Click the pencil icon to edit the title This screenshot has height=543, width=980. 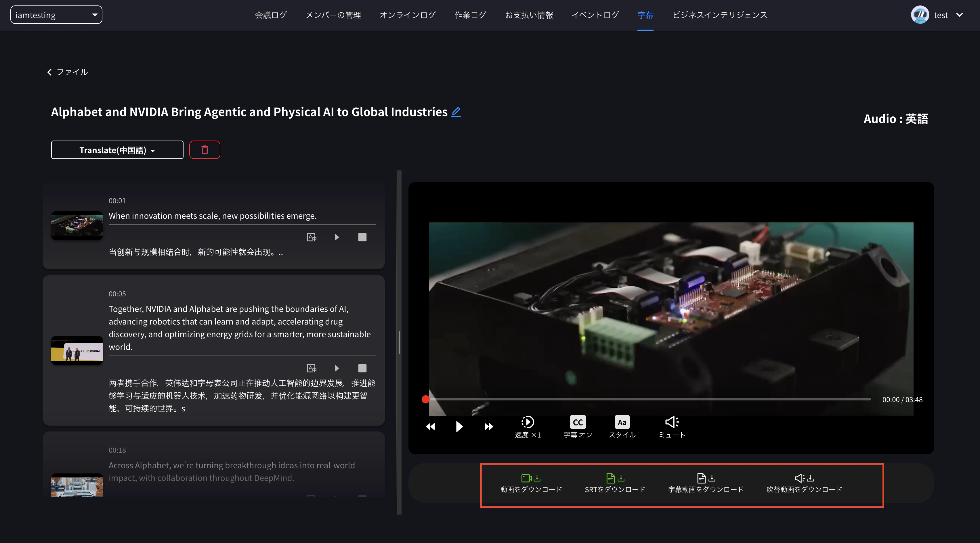point(456,112)
